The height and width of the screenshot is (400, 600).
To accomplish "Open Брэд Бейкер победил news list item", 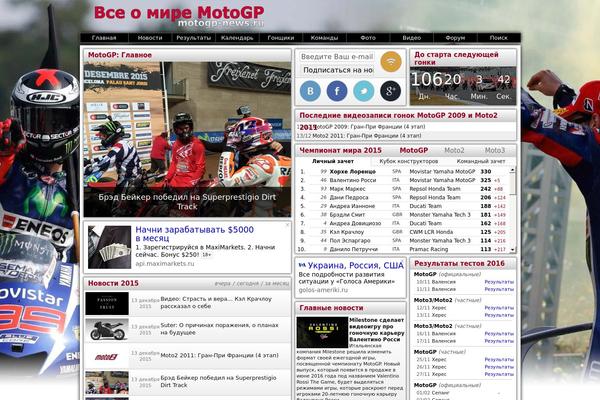I will [218, 381].
